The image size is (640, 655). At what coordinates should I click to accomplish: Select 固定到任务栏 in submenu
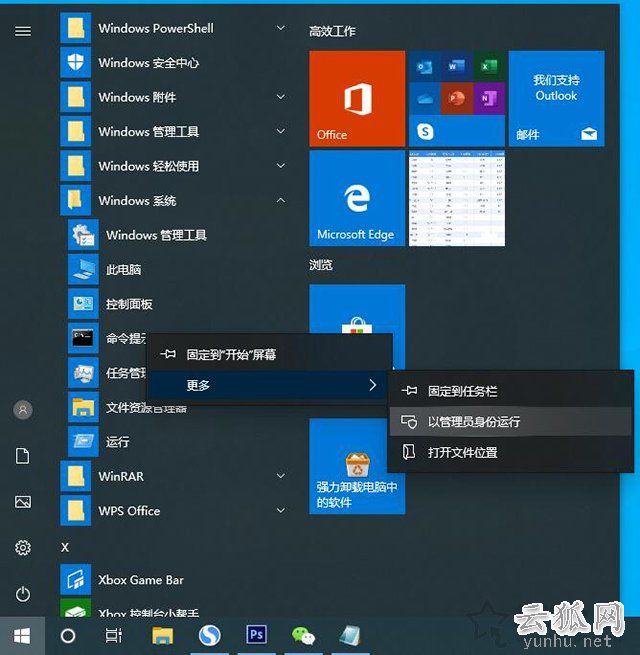(510, 391)
